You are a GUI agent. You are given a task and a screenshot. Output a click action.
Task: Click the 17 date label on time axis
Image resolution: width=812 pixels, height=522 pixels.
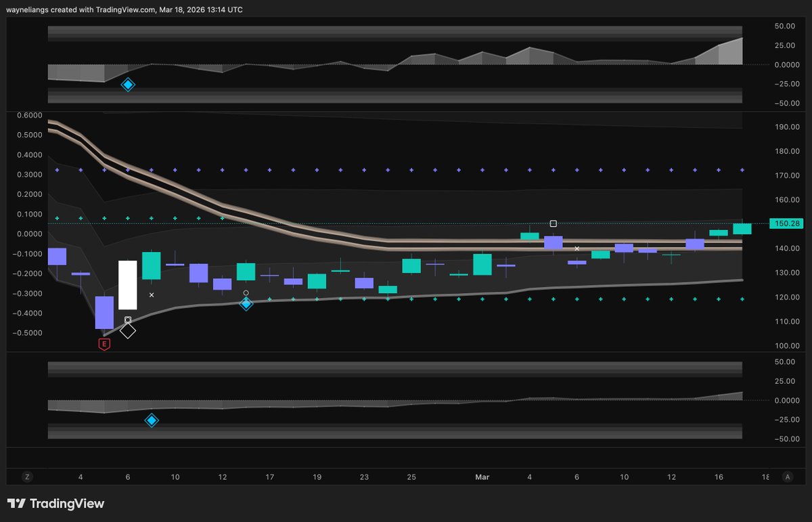(269, 477)
